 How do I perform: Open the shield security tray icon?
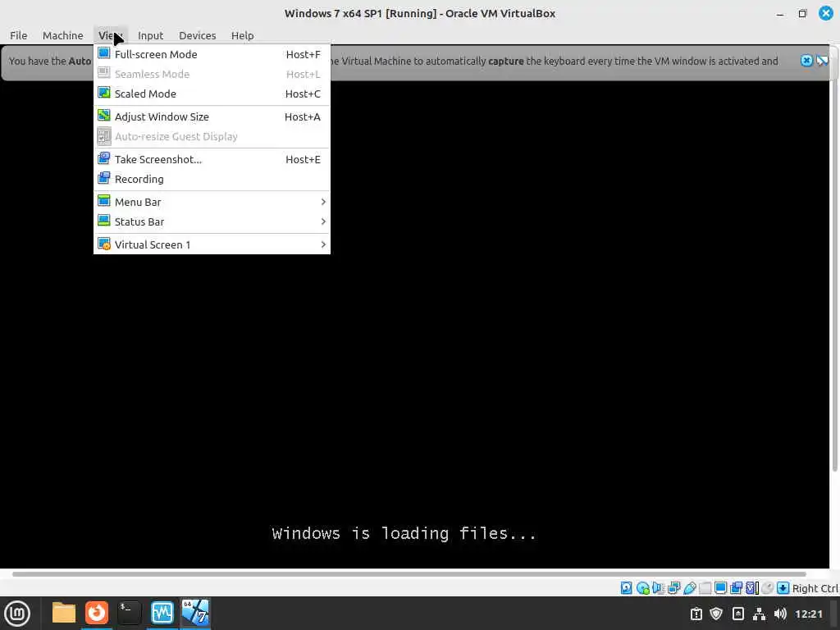click(x=716, y=614)
